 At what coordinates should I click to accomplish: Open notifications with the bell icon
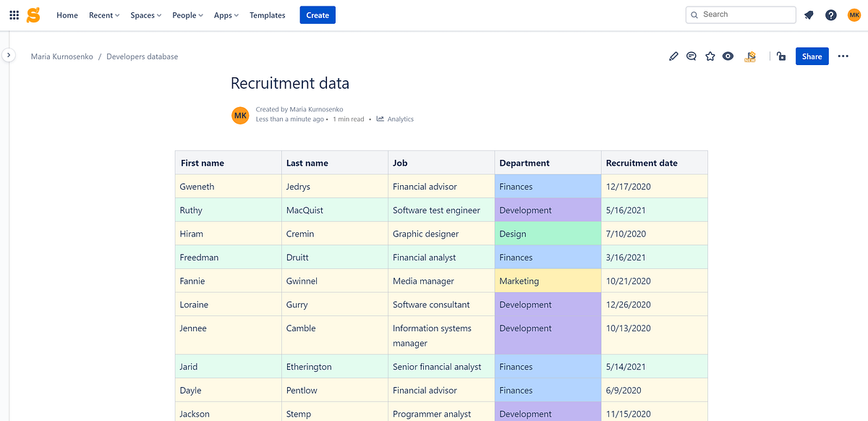coord(809,14)
